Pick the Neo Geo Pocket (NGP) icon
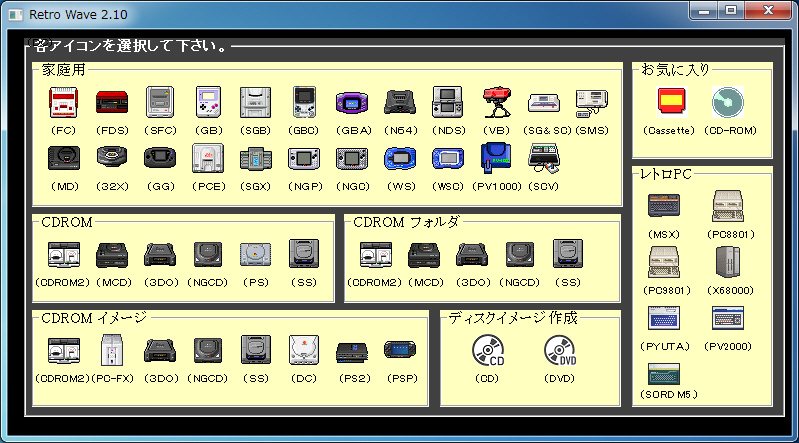The height and width of the screenshot is (443, 799). tap(304, 159)
